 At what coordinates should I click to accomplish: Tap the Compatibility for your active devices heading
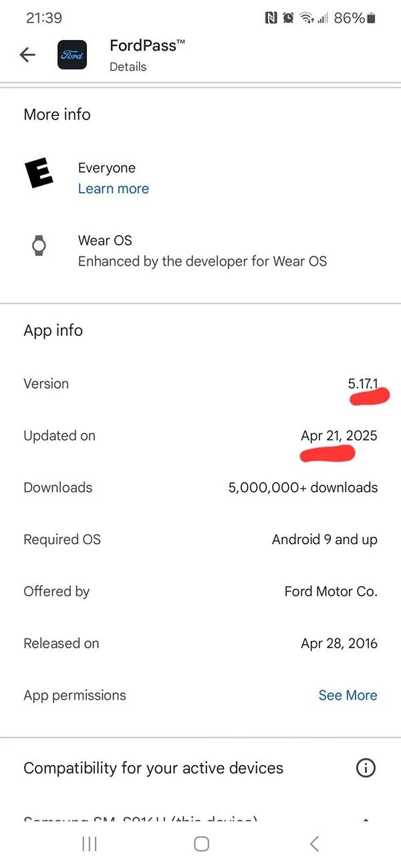click(x=153, y=769)
